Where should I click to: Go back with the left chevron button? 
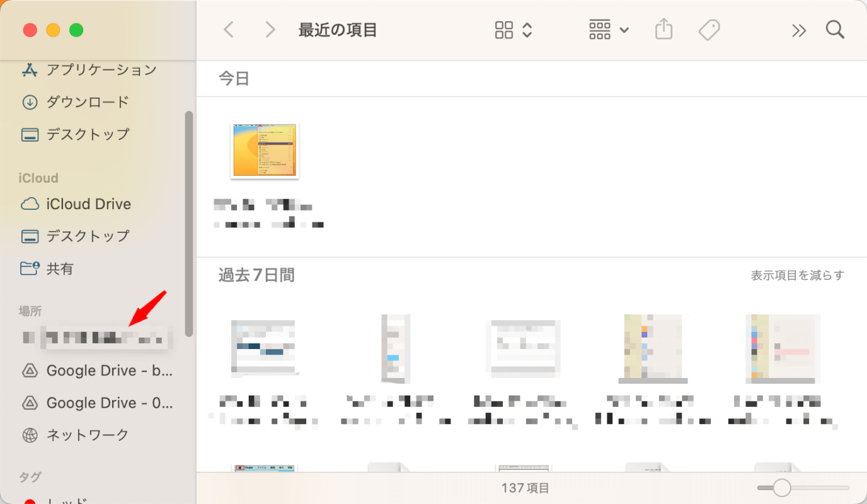[x=229, y=30]
